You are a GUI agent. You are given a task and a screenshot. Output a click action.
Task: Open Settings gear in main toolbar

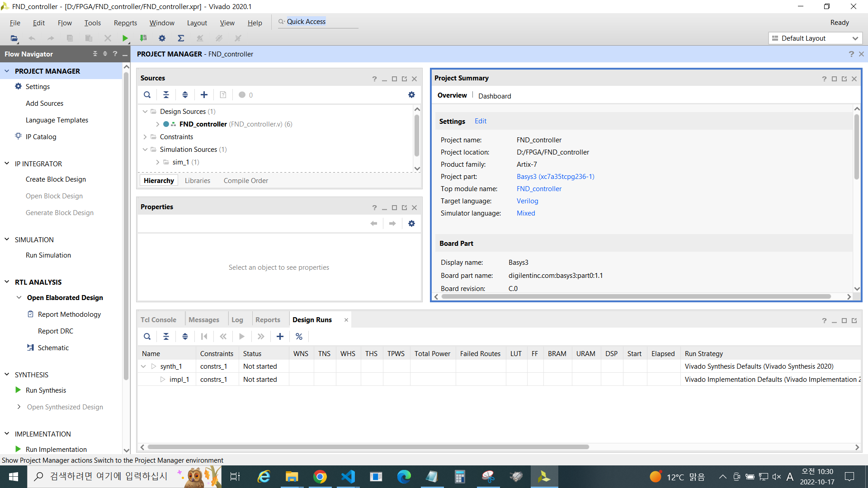(x=162, y=38)
